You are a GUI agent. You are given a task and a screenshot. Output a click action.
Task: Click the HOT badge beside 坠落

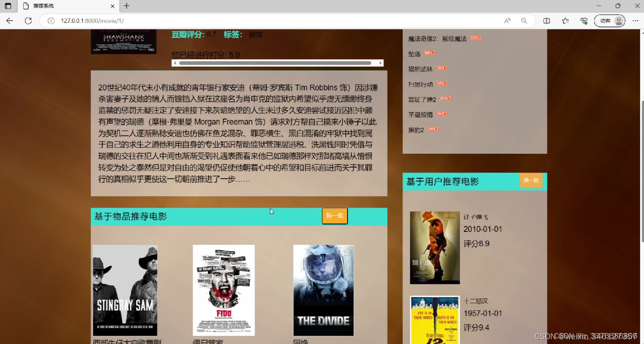tap(430, 52)
